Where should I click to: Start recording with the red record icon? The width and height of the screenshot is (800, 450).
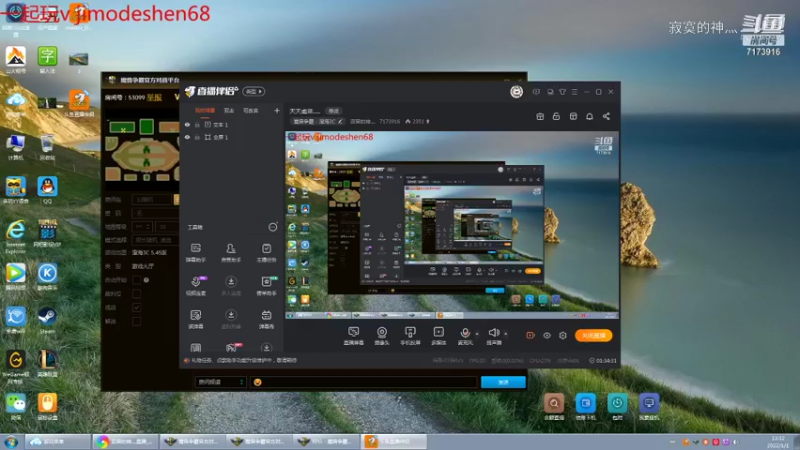coord(530,335)
